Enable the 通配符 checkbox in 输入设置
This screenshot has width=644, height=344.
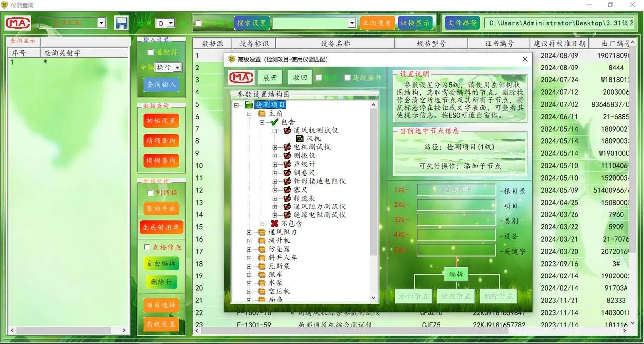151,52
